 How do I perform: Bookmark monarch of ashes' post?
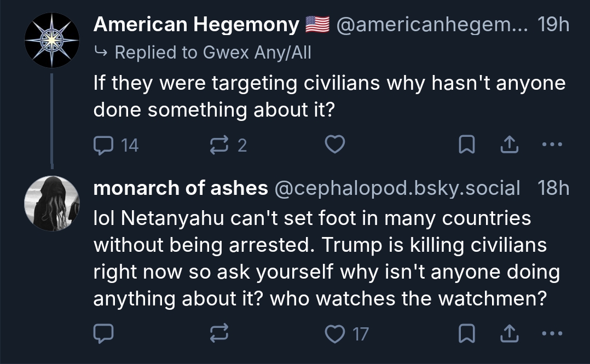point(466,333)
